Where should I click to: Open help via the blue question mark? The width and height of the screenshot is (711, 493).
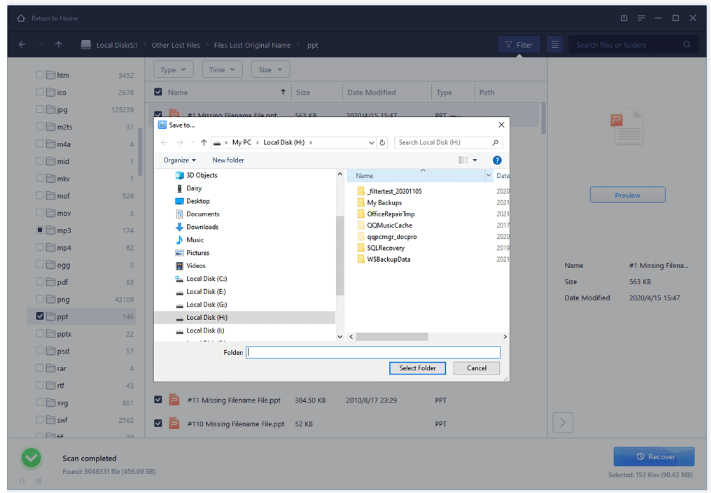click(x=497, y=160)
